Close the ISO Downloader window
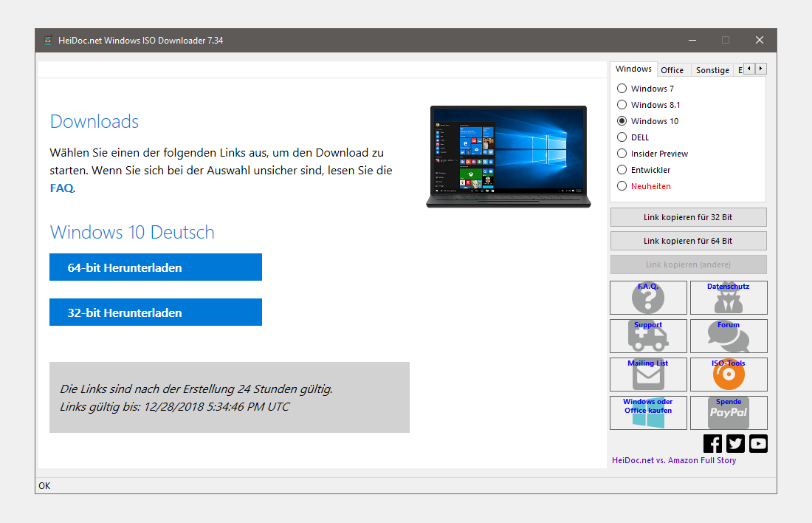812x523 pixels. 760,40
